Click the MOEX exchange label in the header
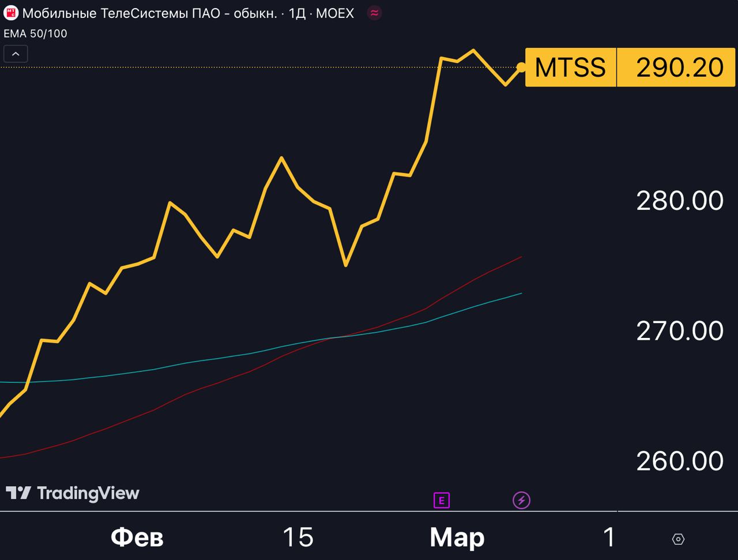 tap(334, 13)
